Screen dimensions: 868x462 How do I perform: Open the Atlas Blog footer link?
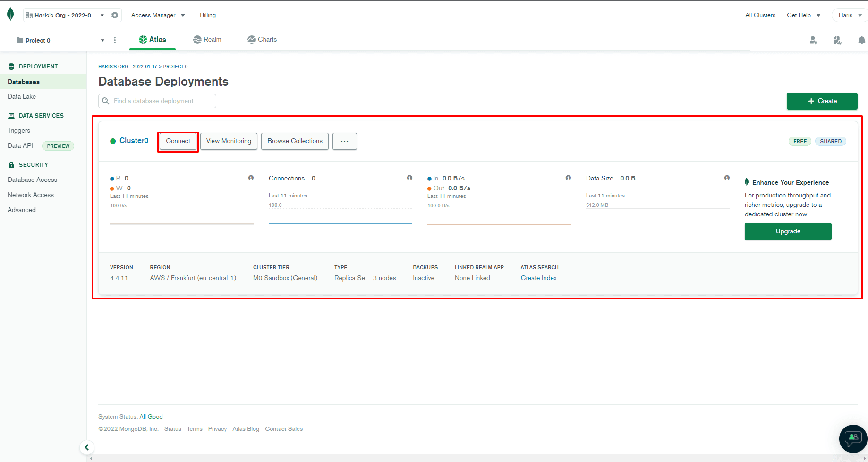(246, 429)
